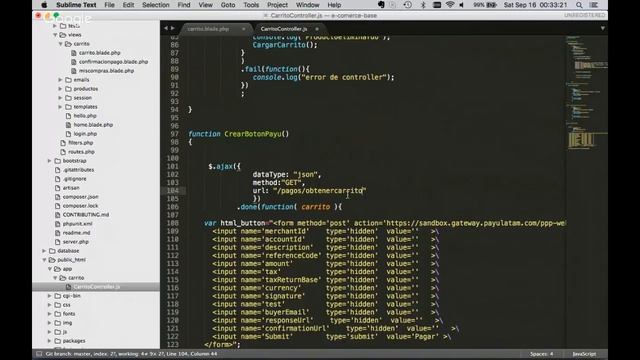Open phpunit.xml file
640x360 pixels.
pos(78,224)
